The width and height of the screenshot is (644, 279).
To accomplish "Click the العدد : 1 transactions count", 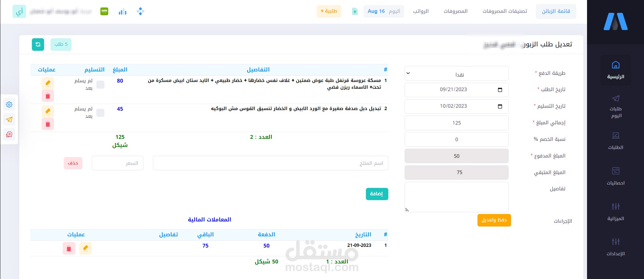I will pos(337,262).
